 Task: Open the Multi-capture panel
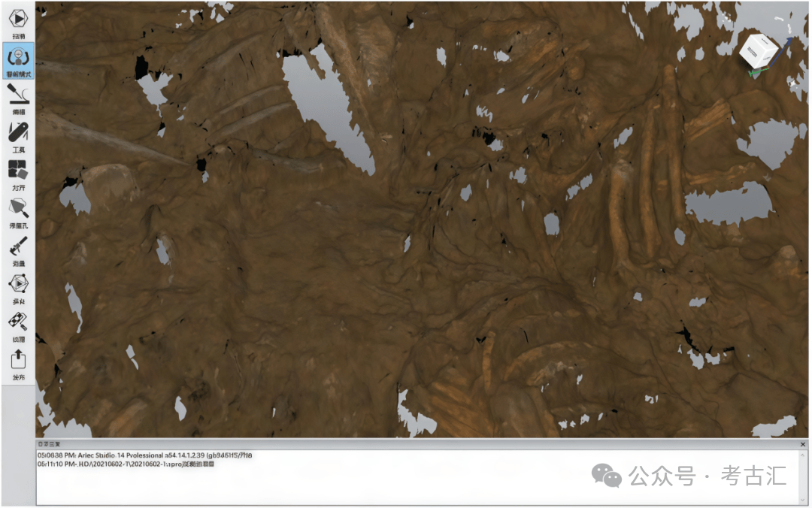pyautogui.click(x=18, y=285)
